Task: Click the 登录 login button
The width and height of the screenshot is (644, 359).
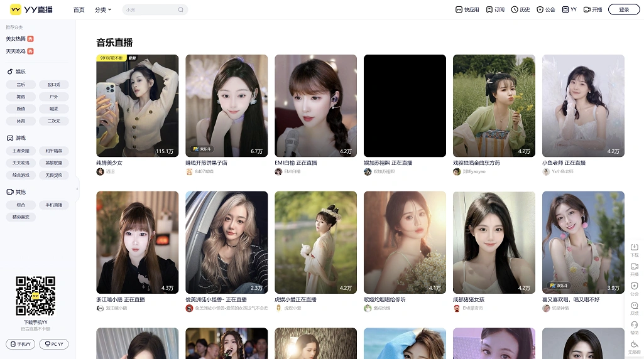Action: pos(623,9)
